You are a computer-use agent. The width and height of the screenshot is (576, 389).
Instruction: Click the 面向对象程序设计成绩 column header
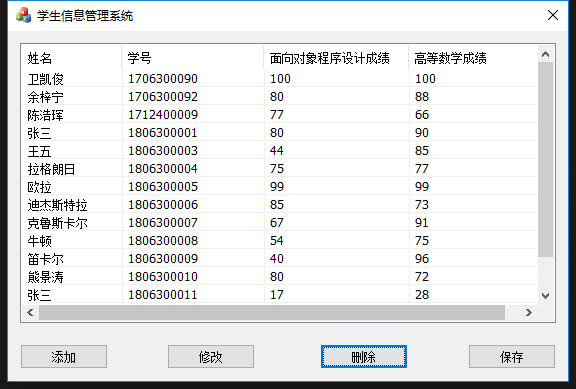click(x=336, y=58)
